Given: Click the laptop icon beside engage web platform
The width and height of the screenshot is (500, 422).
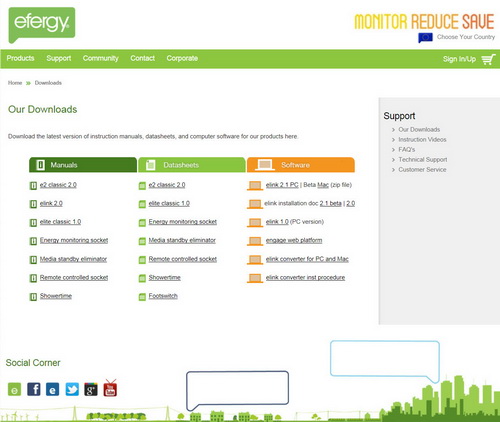Looking at the screenshot, I should [x=255, y=241].
